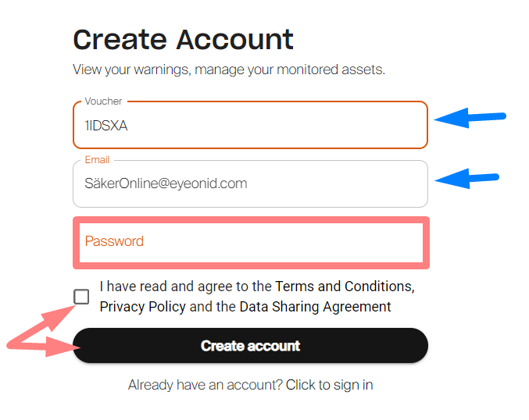Image resolution: width=529 pixels, height=420 pixels.
Task: Click the Already have an account text
Action: pos(205,385)
